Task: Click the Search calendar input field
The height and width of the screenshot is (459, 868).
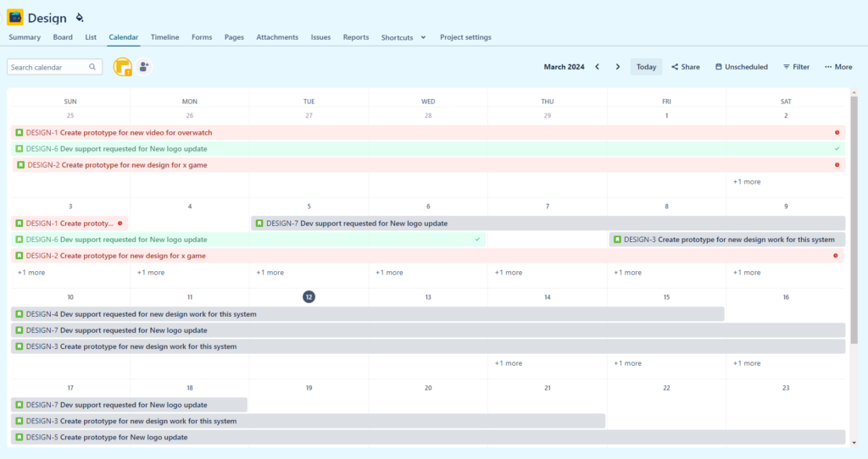Action: pyautogui.click(x=47, y=67)
